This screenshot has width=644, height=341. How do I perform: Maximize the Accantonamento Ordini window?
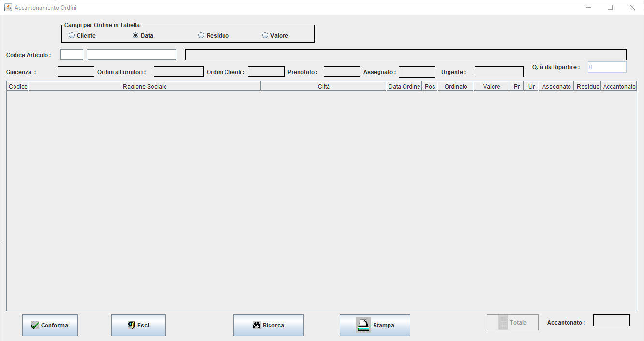[x=610, y=7]
